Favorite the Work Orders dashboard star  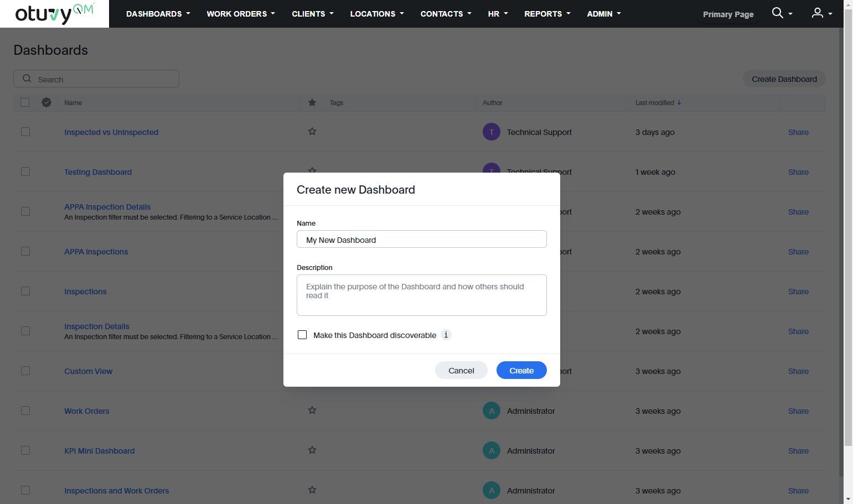pos(312,411)
